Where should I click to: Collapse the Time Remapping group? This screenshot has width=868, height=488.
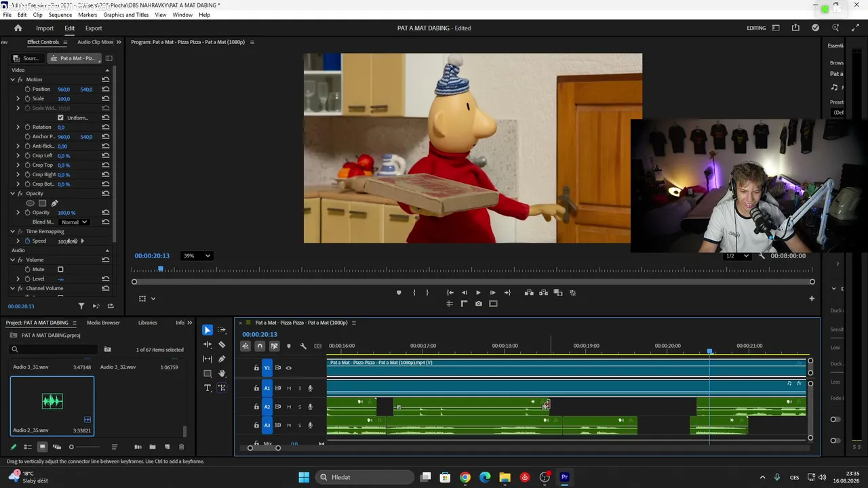[x=12, y=232]
